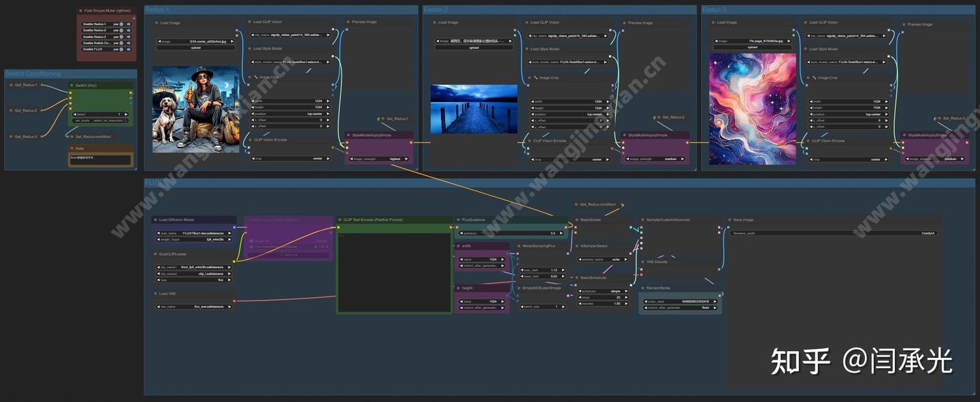Toggle the Enable Redux-3 mute switch
The image size is (980, 402).
tap(121, 37)
